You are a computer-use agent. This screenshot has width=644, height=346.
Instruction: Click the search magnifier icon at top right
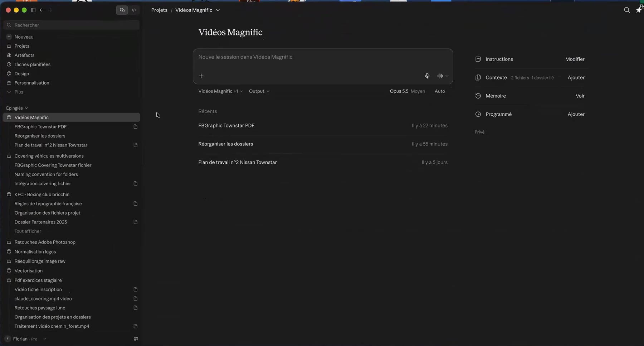tap(627, 10)
